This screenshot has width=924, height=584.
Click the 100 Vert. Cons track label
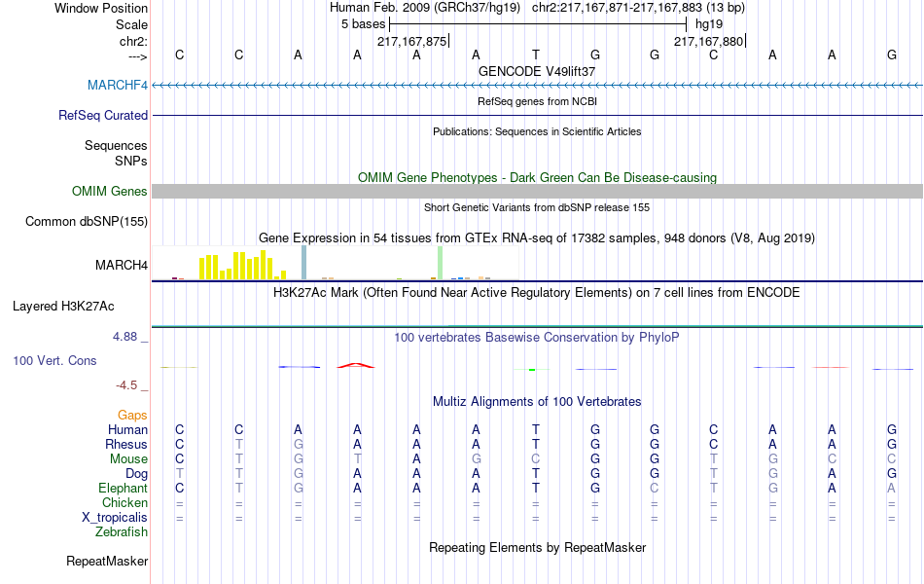click(x=54, y=360)
